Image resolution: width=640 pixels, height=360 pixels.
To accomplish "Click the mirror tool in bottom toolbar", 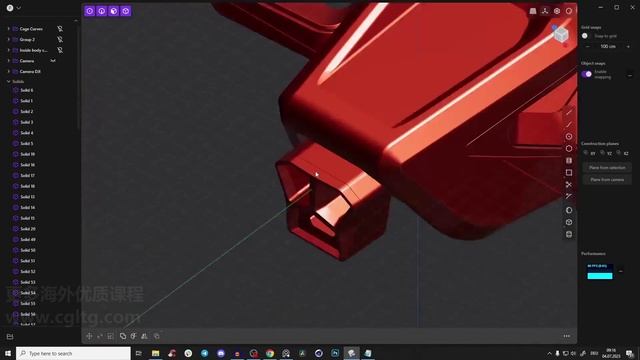I will pyautogui.click(x=144, y=336).
